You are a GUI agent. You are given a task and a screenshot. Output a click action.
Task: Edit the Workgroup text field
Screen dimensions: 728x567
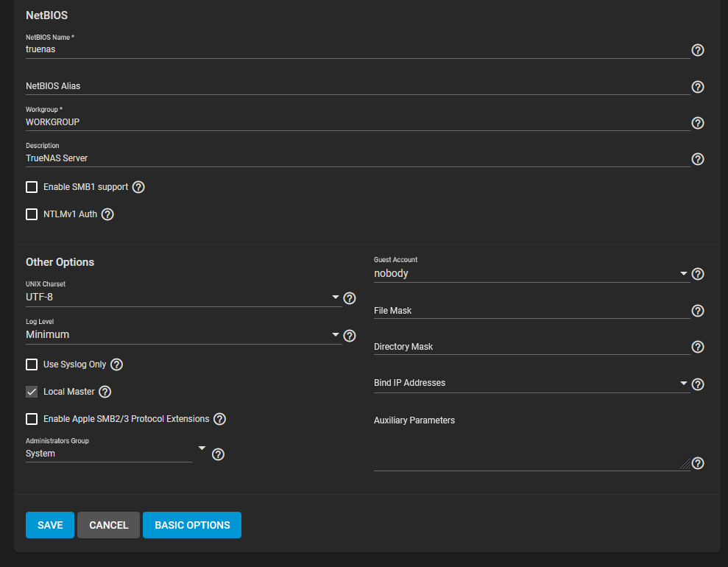(x=358, y=122)
